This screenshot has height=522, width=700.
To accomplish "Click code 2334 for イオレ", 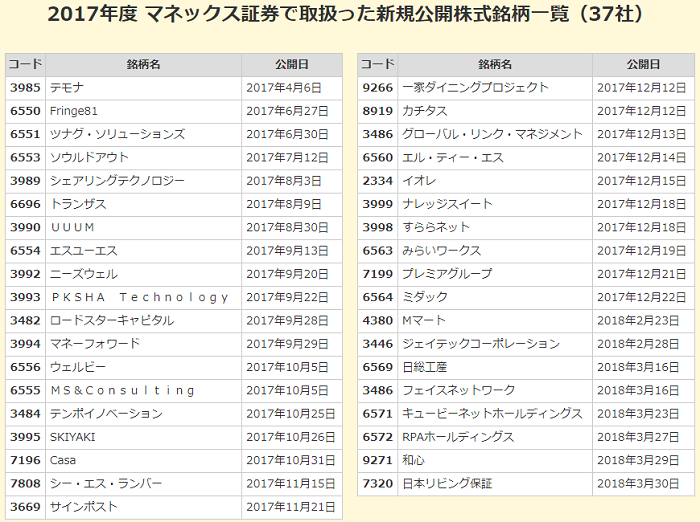I will (378, 180).
